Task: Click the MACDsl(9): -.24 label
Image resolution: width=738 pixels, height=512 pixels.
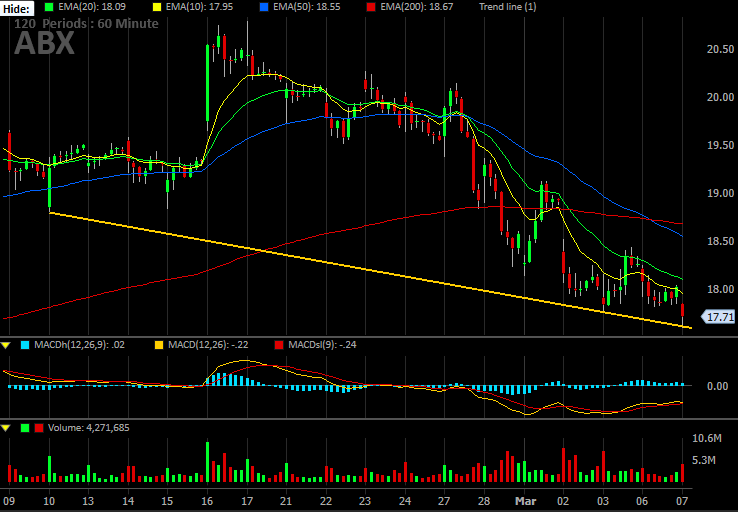Action: (322, 345)
